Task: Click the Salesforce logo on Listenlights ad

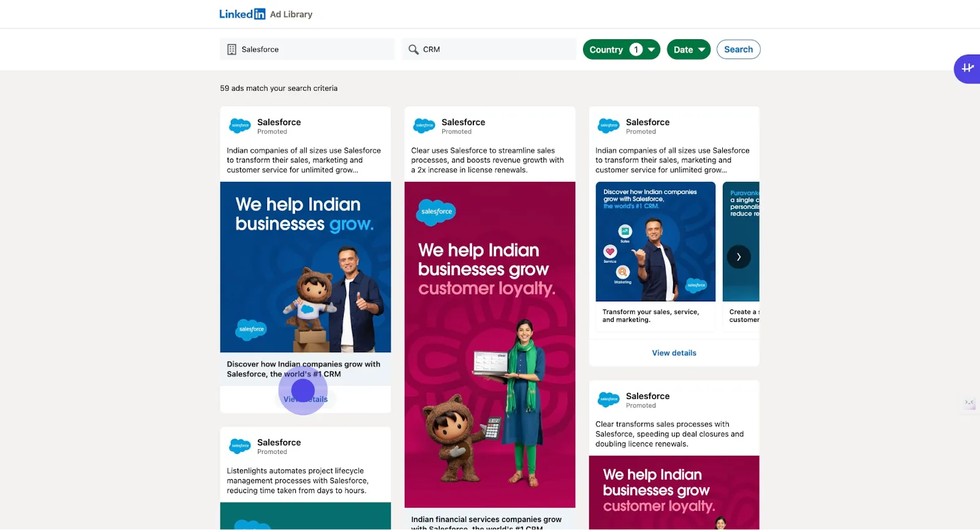Action: 239,445
